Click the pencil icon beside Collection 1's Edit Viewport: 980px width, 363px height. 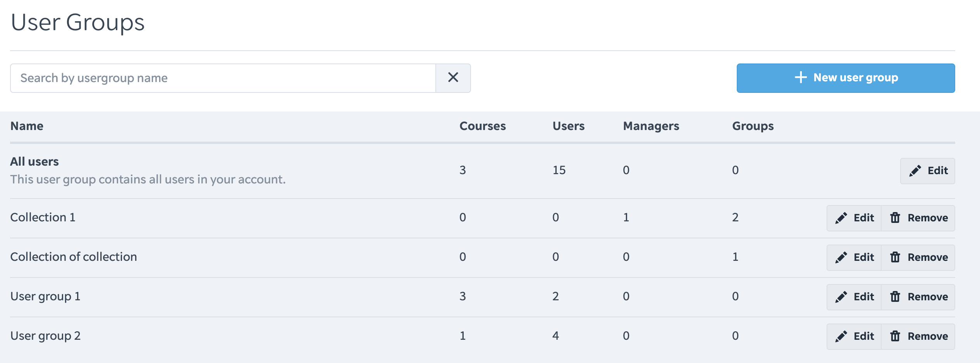point(841,218)
